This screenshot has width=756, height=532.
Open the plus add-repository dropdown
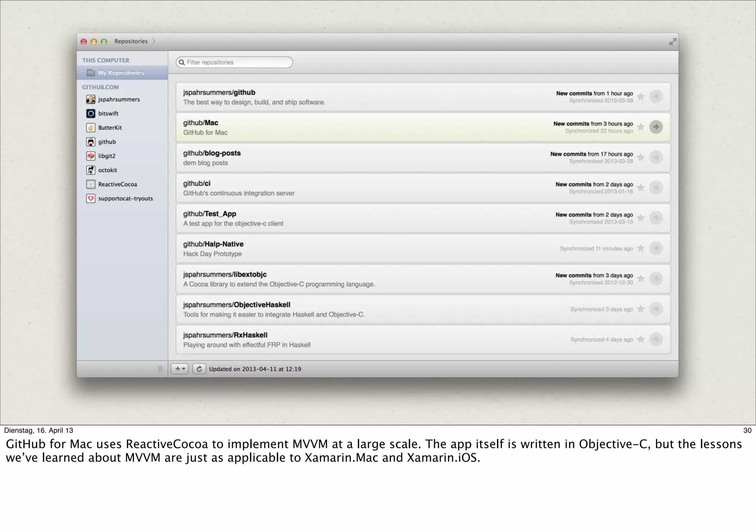pyautogui.click(x=180, y=369)
